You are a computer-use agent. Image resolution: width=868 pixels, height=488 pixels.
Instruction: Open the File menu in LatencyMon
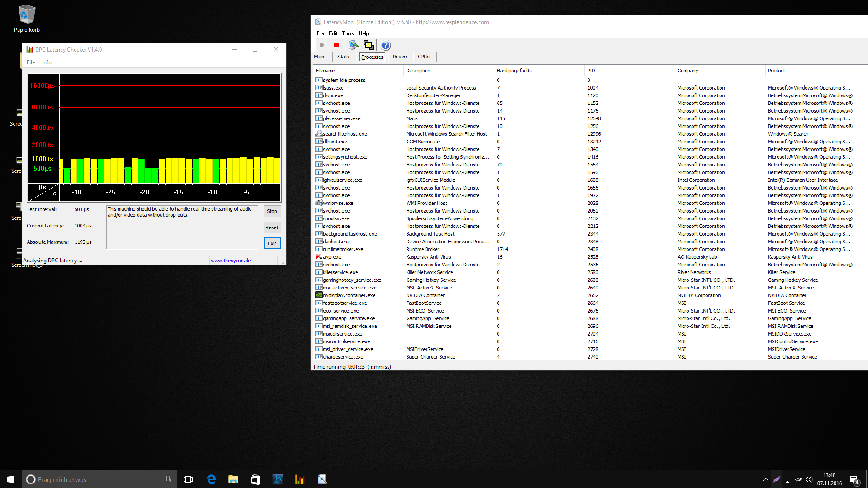tap(320, 33)
